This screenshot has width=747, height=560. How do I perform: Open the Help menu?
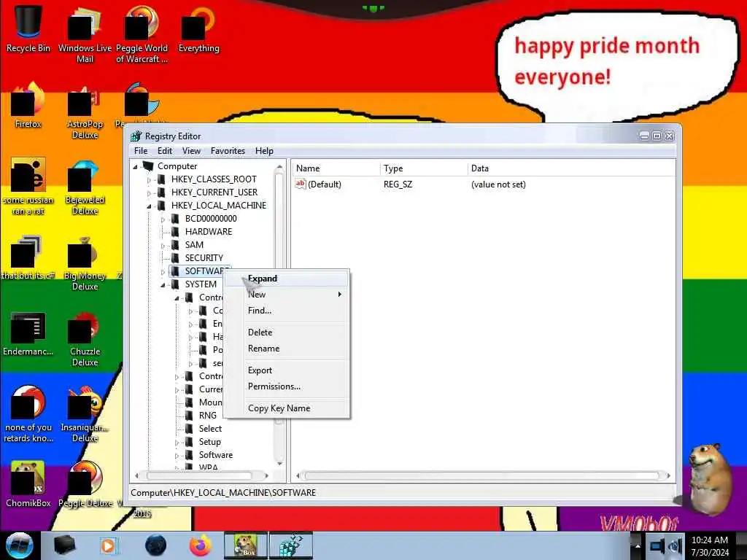264,151
